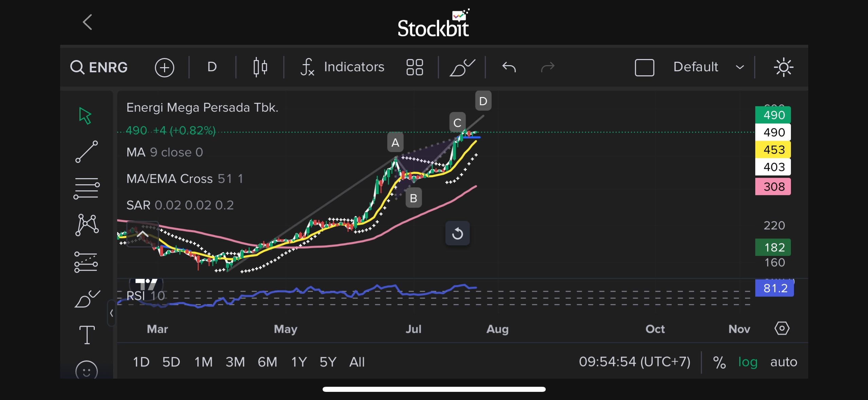
Task: Open the indicator templates grid icon
Action: click(x=415, y=67)
